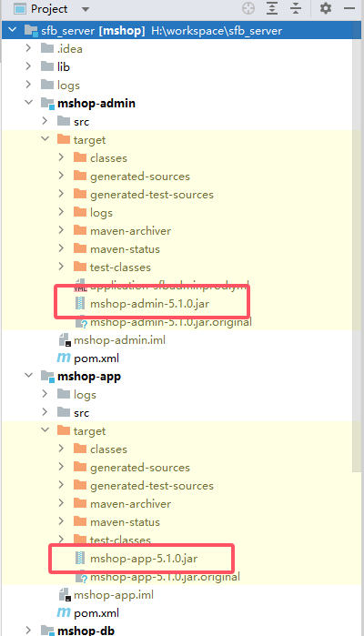Expand the logs folder under mshop-app
This screenshot has width=364, height=636.
[45, 393]
